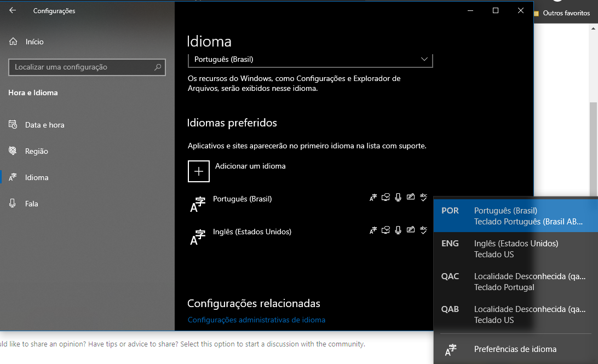
Task: Open Configurações administrativas de idioma link
Action: click(256, 320)
